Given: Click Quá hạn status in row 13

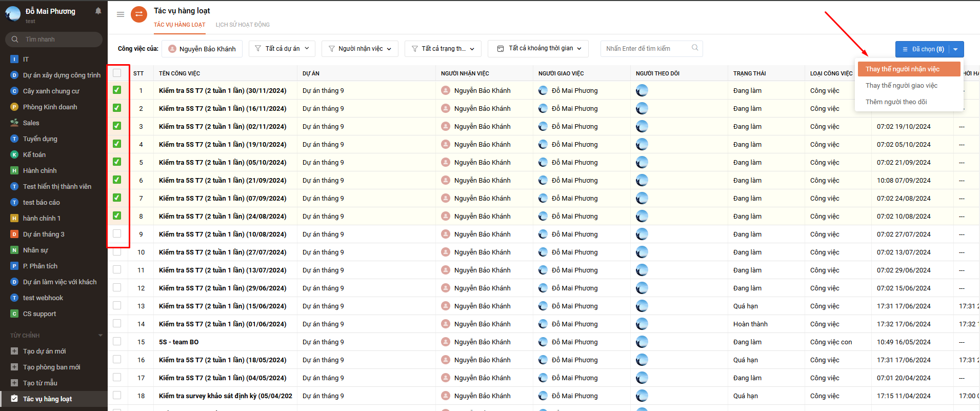Looking at the screenshot, I should (745, 306).
